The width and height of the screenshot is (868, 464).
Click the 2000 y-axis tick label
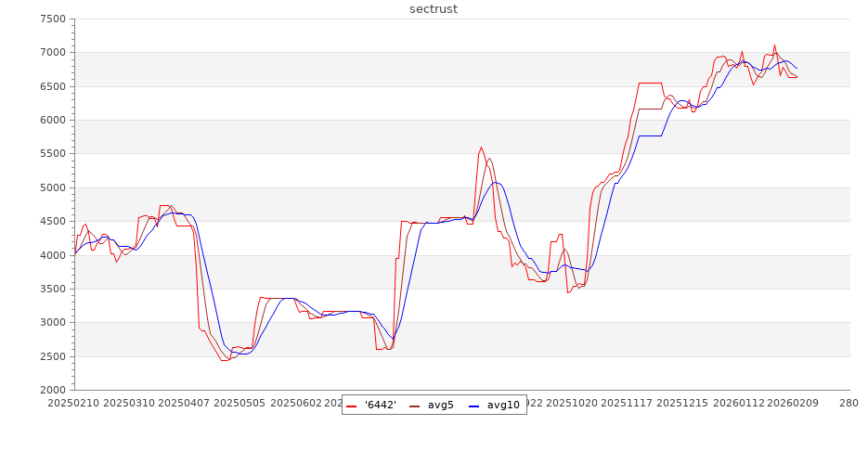[x=52, y=391]
